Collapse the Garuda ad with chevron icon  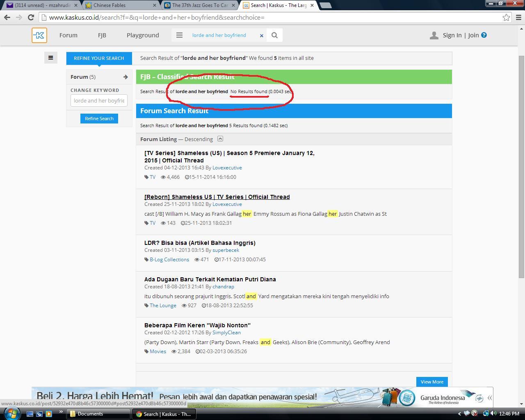tap(489, 398)
